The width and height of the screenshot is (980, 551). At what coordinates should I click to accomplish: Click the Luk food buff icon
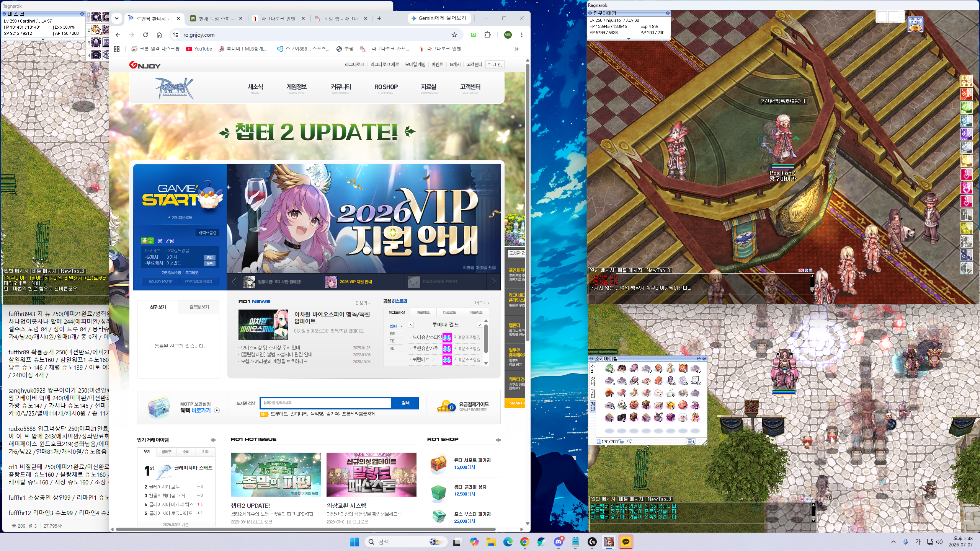967,161
